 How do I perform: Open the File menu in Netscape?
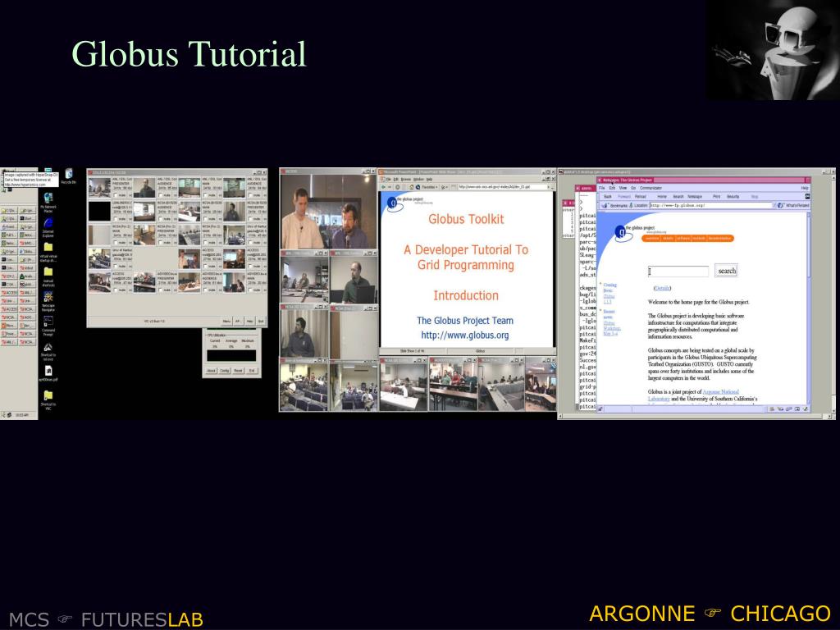pos(601,188)
